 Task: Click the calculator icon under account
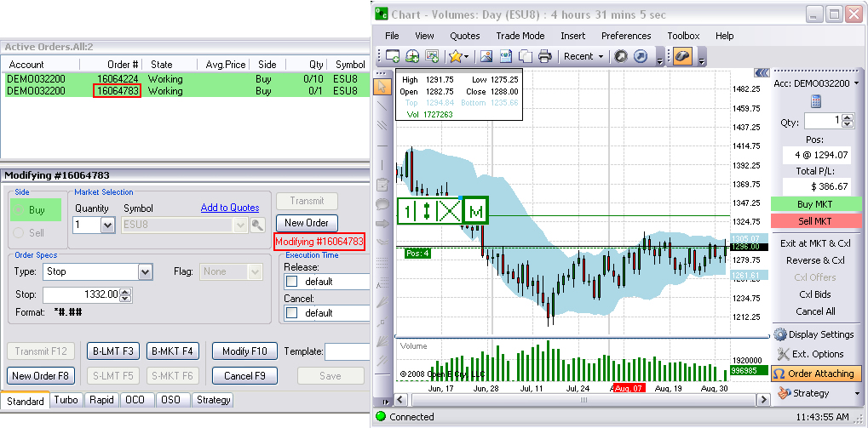(815, 102)
